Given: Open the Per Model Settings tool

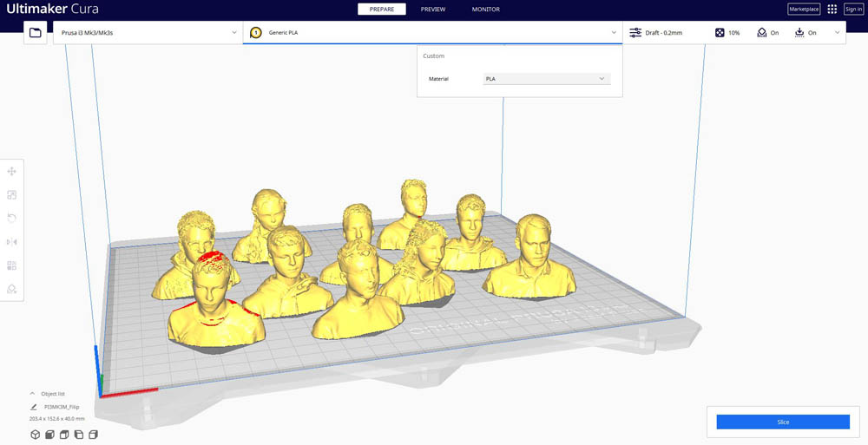Looking at the screenshot, I should (x=11, y=265).
